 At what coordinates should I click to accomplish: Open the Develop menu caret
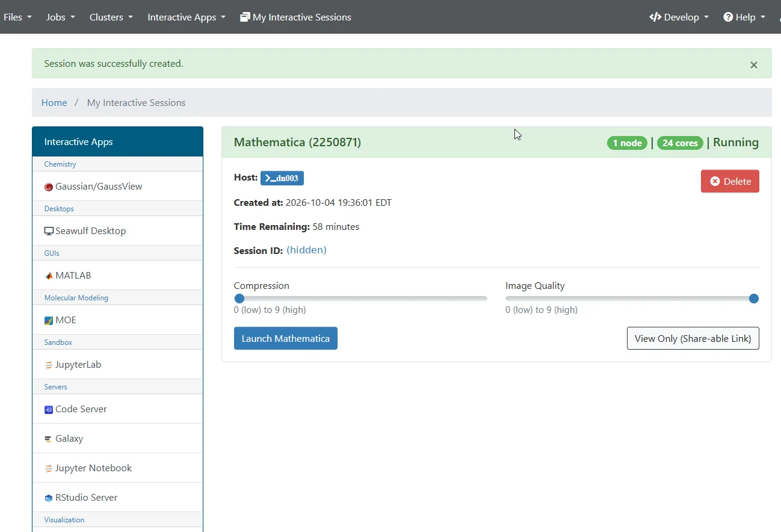[x=706, y=17]
